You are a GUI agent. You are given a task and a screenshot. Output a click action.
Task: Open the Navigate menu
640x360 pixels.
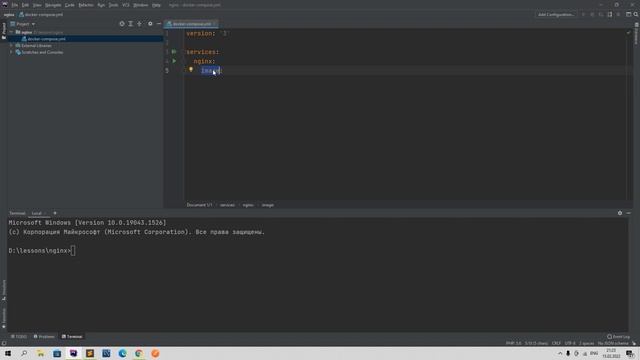[x=53, y=5]
